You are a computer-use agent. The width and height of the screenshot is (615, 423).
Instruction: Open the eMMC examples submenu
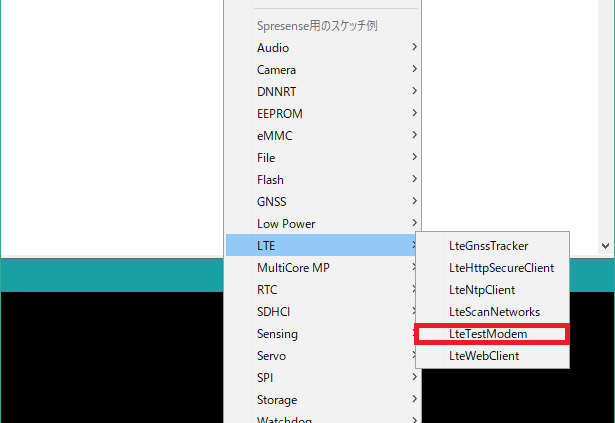coord(322,135)
